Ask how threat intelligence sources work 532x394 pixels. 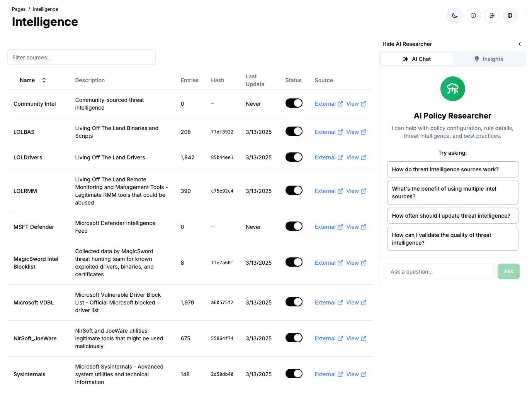pos(452,169)
